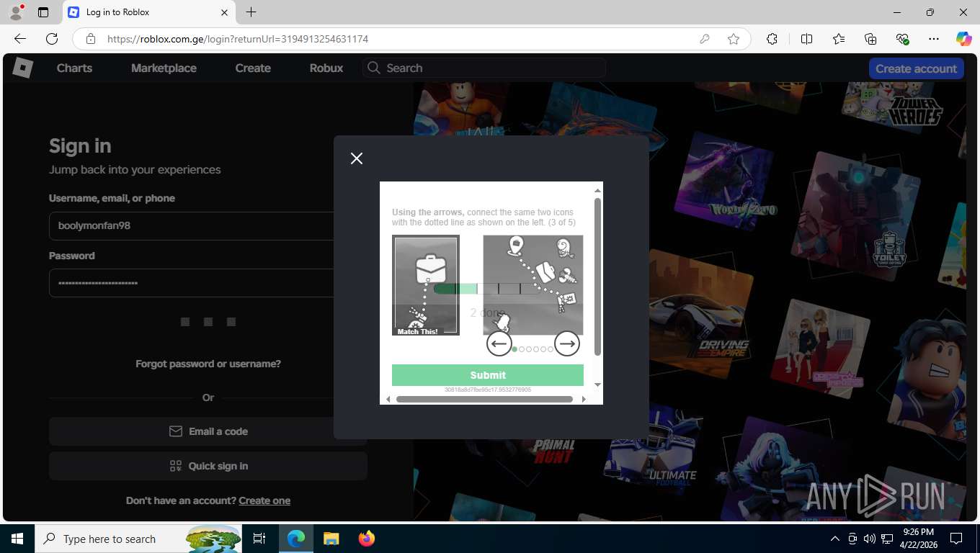Open Firefox from taskbar
This screenshot has height=553, width=980.
[x=367, y=539]
